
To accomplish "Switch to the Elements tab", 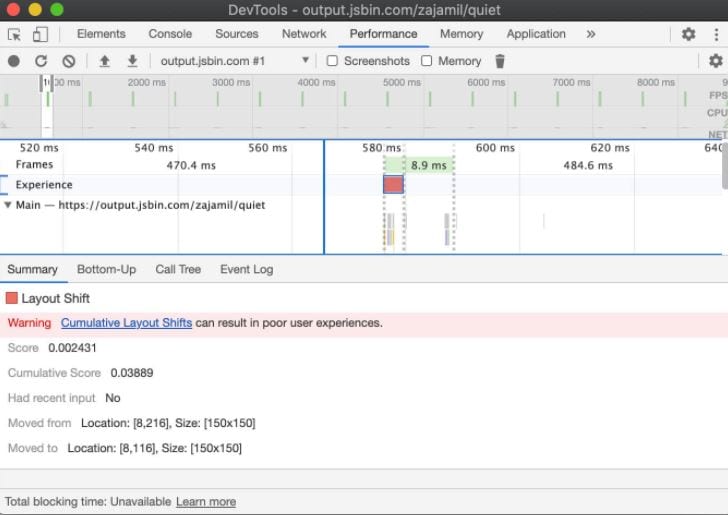I will [x=101, y=34].
